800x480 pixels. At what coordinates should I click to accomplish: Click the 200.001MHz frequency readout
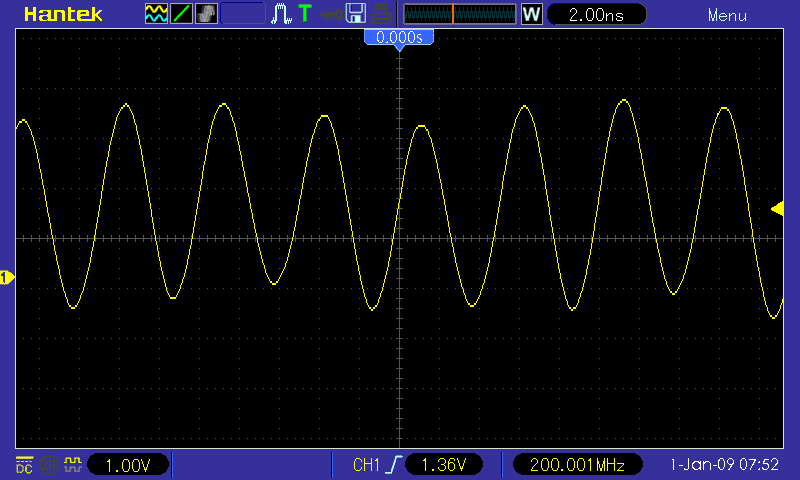pyautogui.click(x=577, y=465)
